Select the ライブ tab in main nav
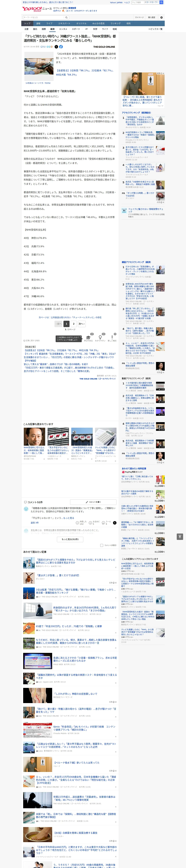This screenshot has width=186, height=868. tap(49, 24)
